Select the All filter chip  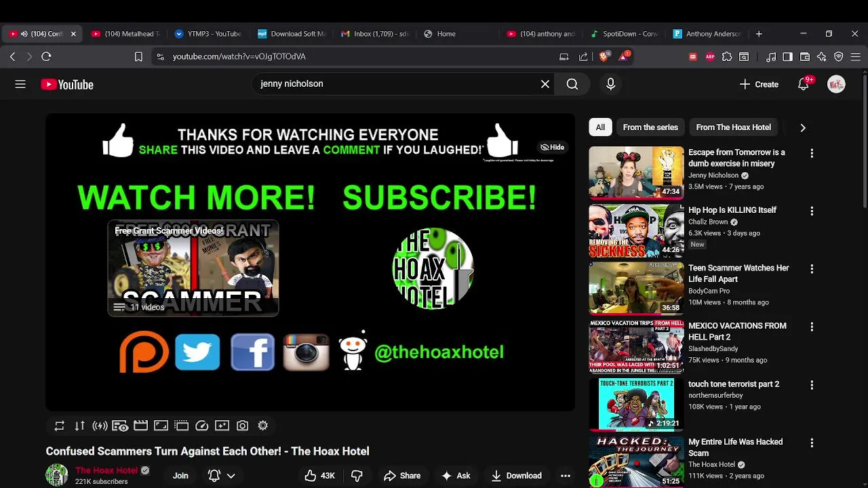pos(600,127)
